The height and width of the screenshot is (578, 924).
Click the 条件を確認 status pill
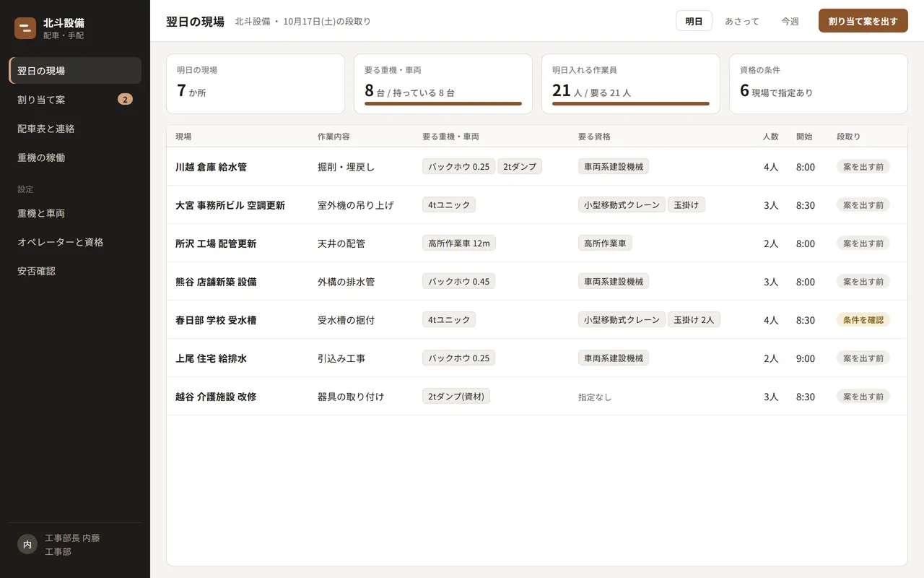(x=863, y=319)
